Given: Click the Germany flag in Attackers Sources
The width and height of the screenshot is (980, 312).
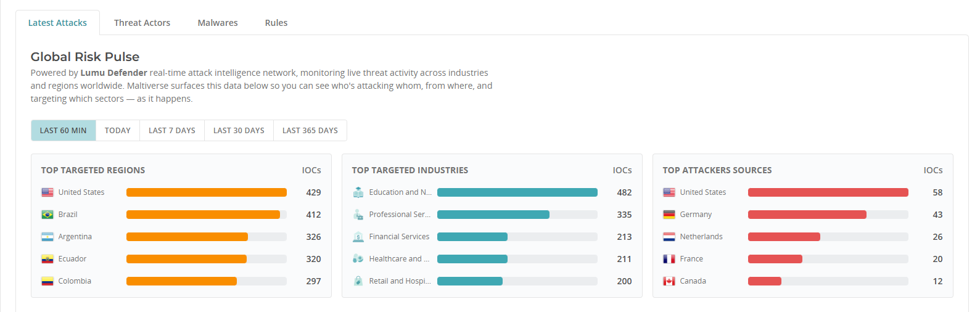Looking at the screenshot, I should pos(669,215).
